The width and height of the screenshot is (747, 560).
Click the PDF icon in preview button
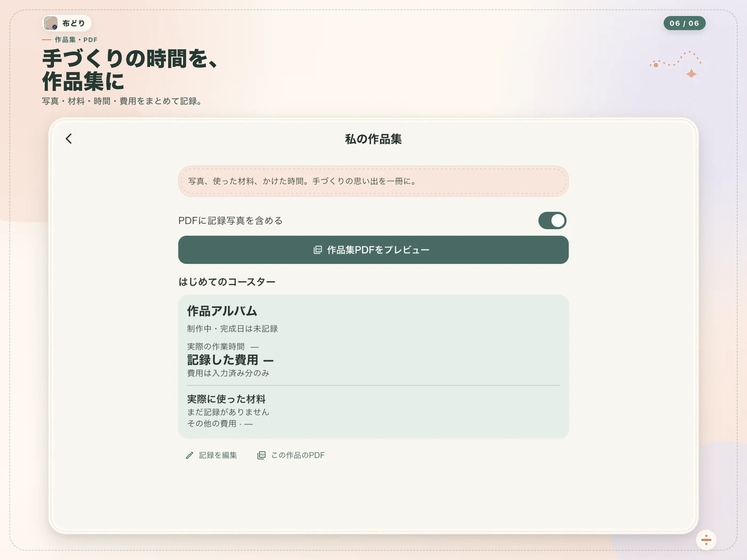tap(317, 250)
